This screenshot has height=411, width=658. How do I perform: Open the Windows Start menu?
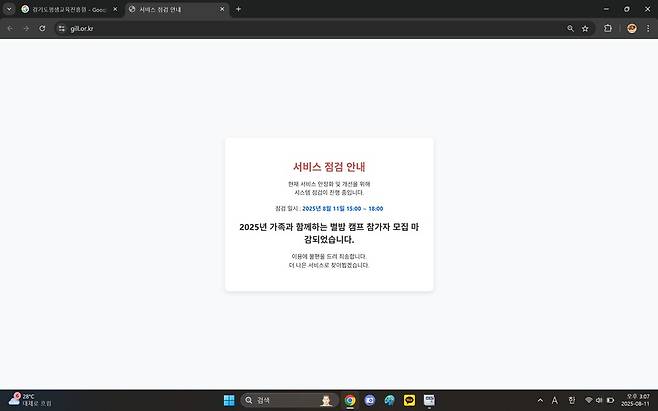coord(229,401)
